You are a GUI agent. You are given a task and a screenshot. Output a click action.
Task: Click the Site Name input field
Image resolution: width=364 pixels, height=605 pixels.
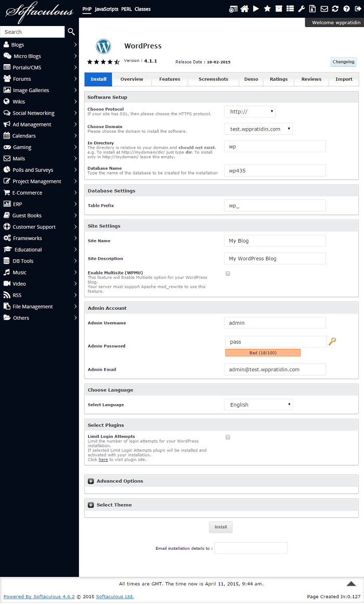coord(275,241)
